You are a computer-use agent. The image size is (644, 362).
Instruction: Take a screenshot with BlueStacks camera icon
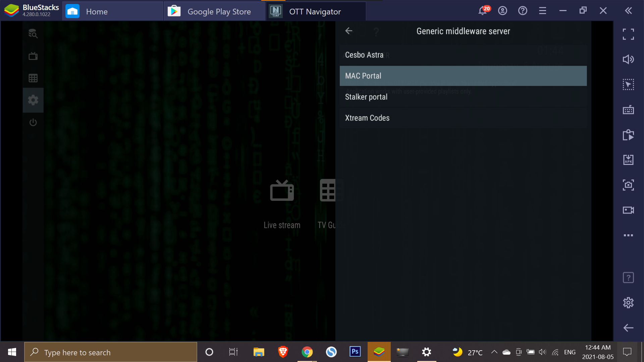coord(628,185)
